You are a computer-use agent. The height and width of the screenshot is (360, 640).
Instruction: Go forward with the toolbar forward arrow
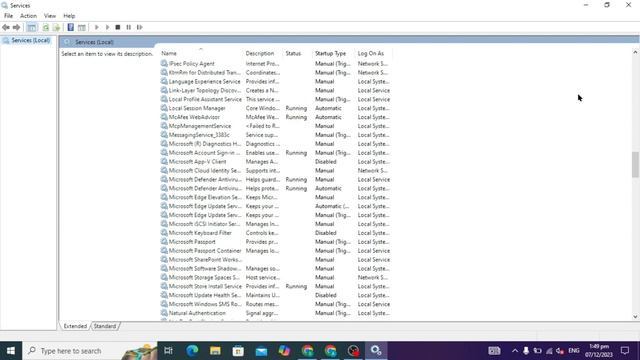click(x=16, y=27)
